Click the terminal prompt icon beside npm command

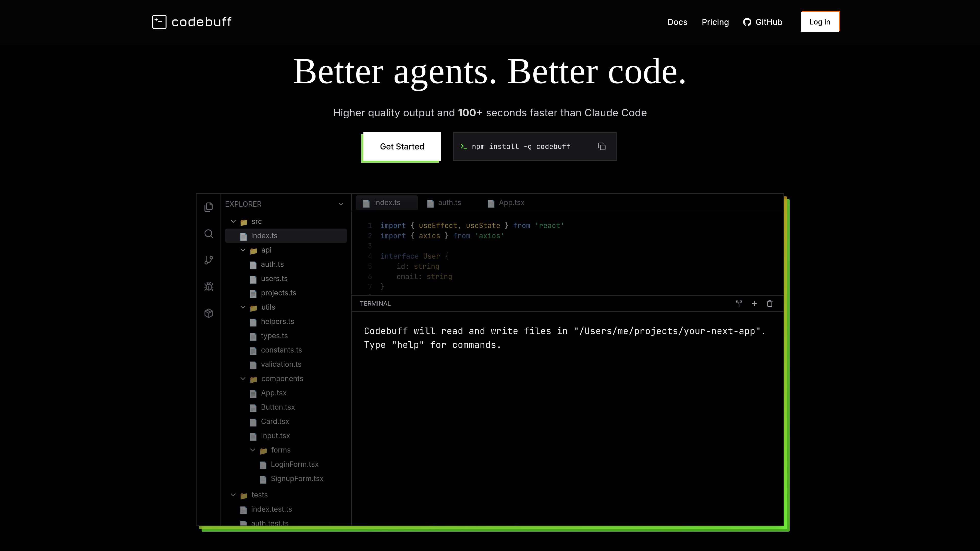pyautogui.click(x=463, y=147)
